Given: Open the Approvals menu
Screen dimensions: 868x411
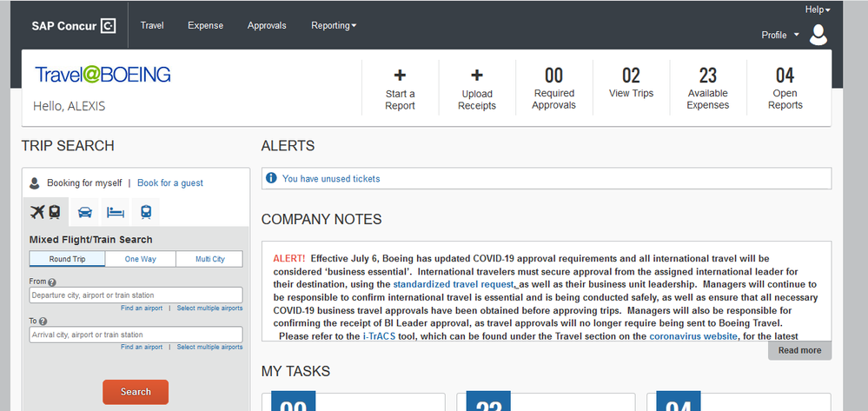Looking at the screenshot, I should click(267, 25).
